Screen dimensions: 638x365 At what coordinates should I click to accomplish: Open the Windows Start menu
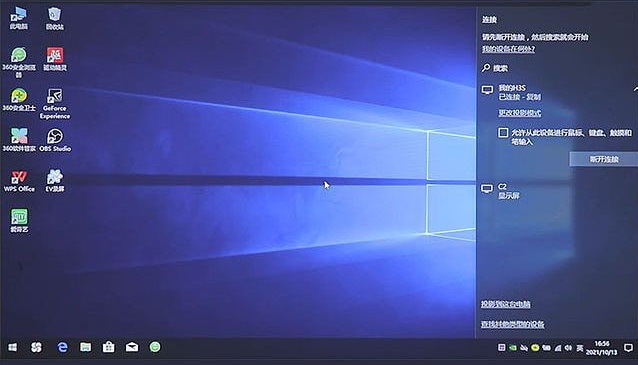click(13, 347)
